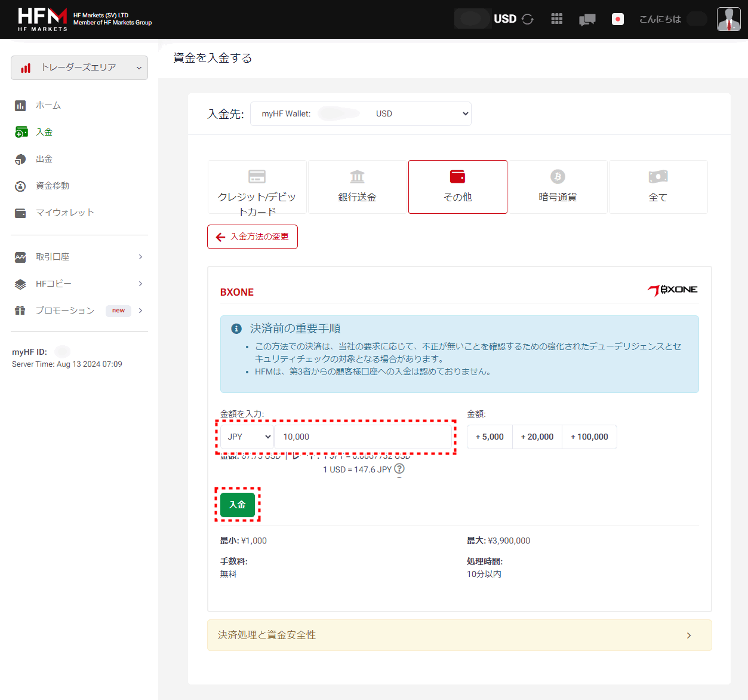Click the promotion gift icon
The image size is (748, 700).
[x=20, y=311]
